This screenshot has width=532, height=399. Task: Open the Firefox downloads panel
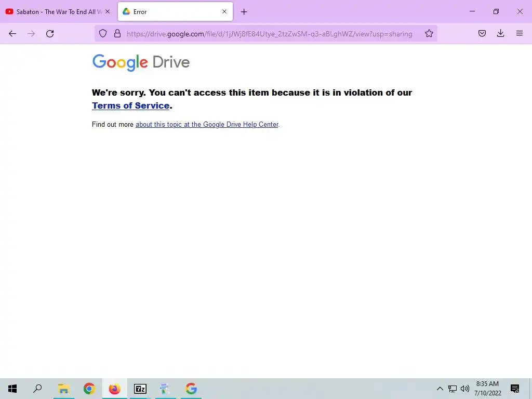coord(500,33)
